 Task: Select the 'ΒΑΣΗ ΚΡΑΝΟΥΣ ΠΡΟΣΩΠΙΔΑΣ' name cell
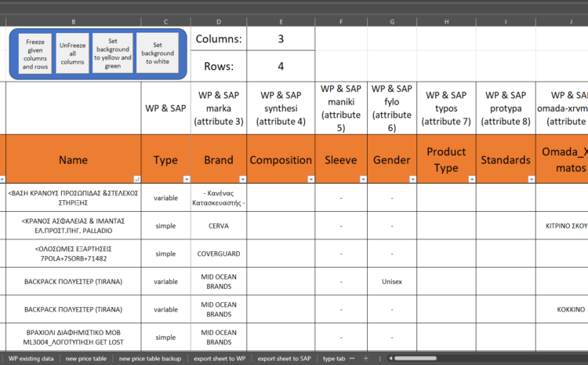coord(74,198)
